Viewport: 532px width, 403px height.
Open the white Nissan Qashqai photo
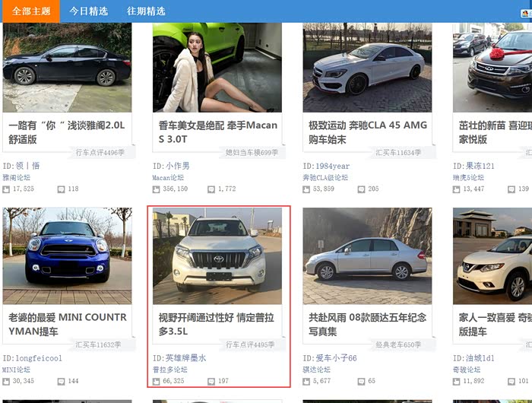coord(492,256)
